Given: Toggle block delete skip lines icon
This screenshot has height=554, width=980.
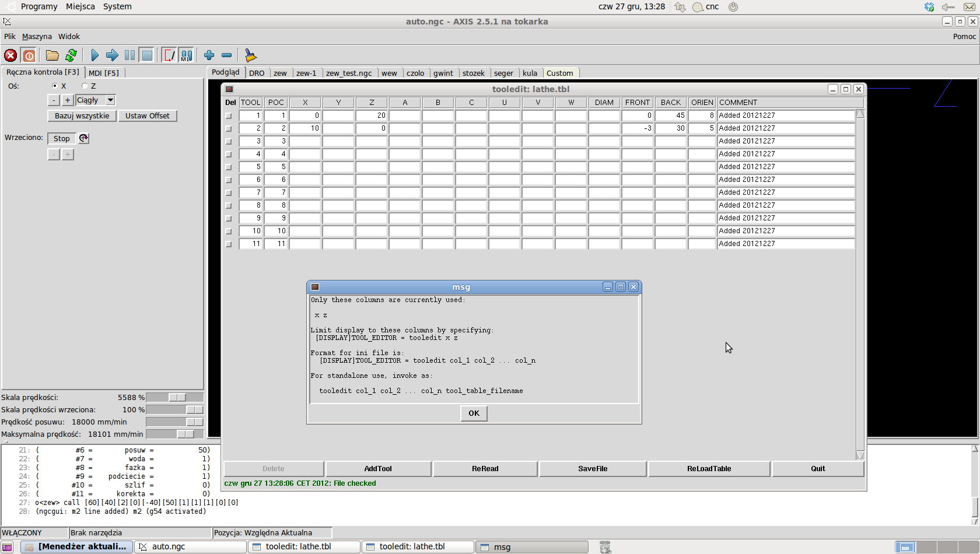Looking at the screenshot, I should [x=169, y=55].
